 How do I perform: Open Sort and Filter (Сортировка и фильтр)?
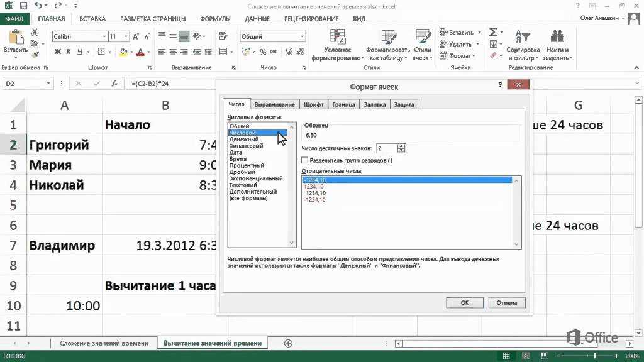click(x=523, y=45)
